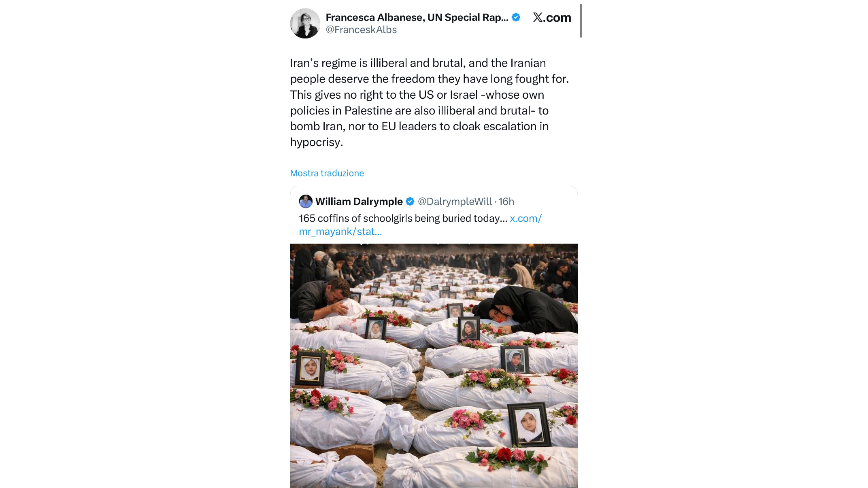Click Mostra traduzione link

tap(327, 173)
